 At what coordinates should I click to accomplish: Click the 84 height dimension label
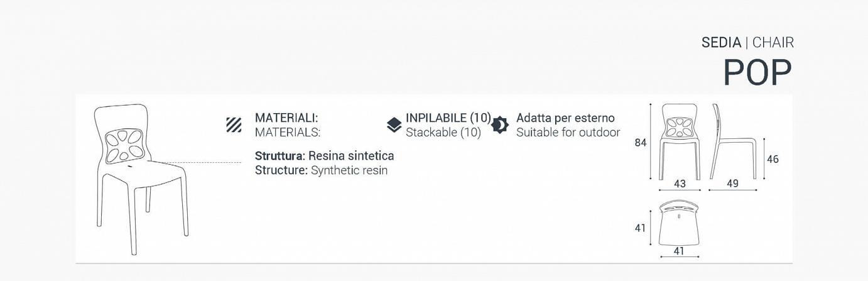640,143
